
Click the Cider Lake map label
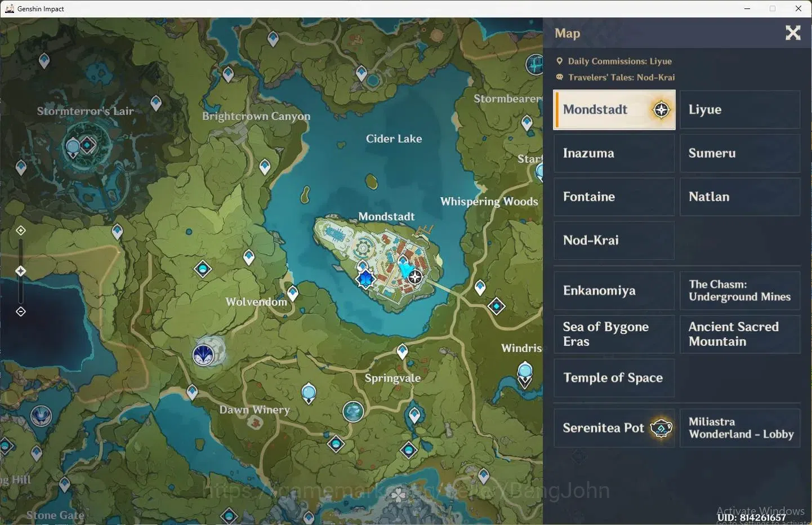[394, 139]
